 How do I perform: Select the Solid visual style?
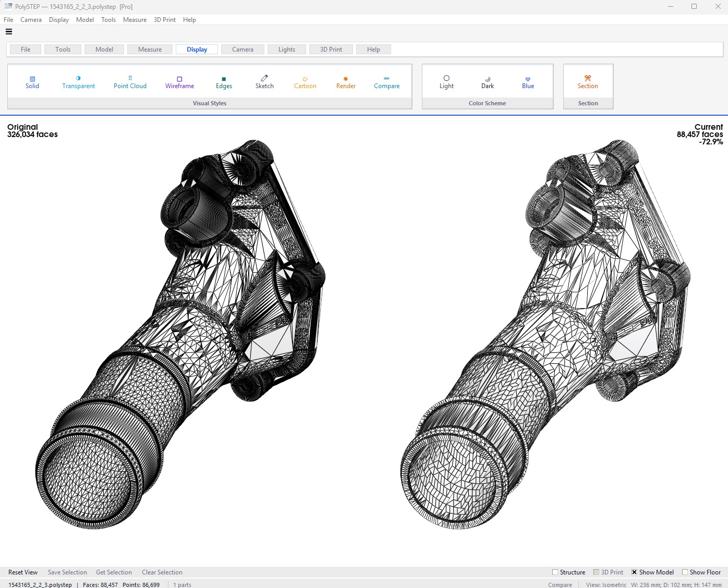[32, 82]
